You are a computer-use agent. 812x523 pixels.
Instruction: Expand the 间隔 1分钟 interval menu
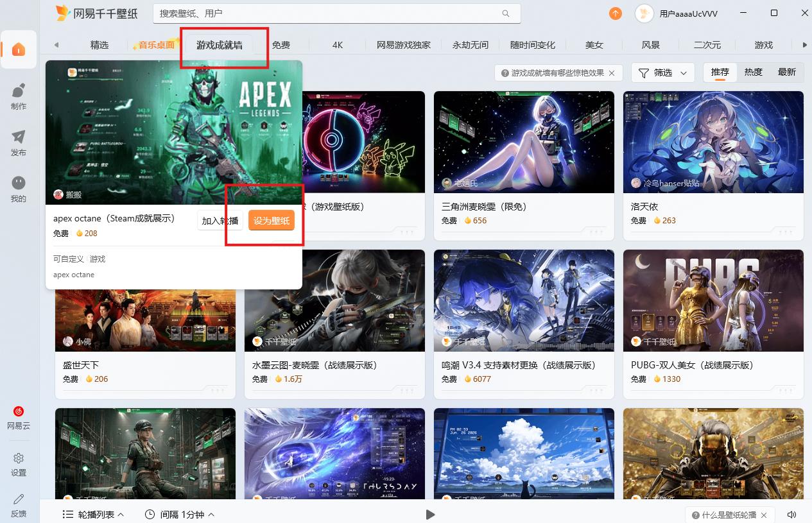179,515
